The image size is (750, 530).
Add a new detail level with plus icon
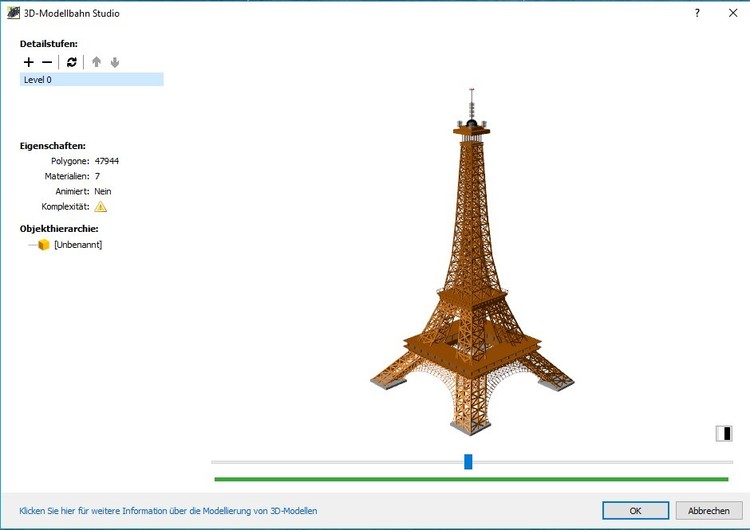[29, 62]
